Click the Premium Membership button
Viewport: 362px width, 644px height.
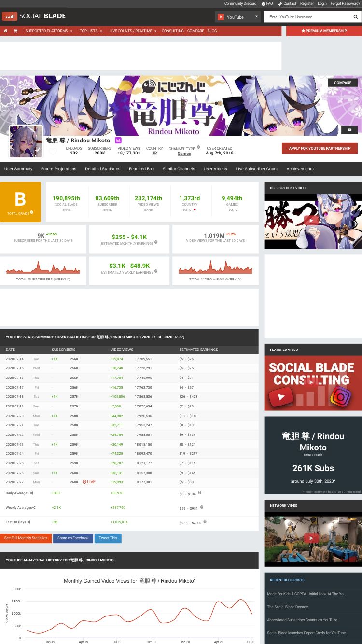(x=324, y=31)
